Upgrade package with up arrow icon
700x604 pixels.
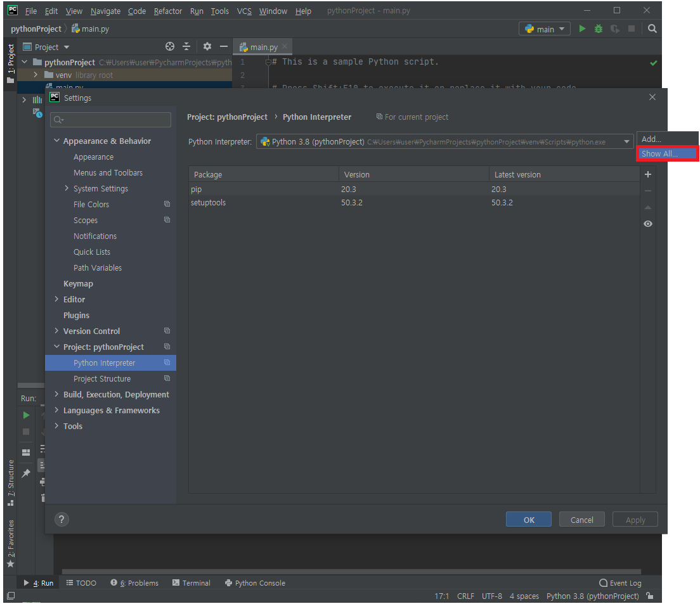(x=648, y=207)
